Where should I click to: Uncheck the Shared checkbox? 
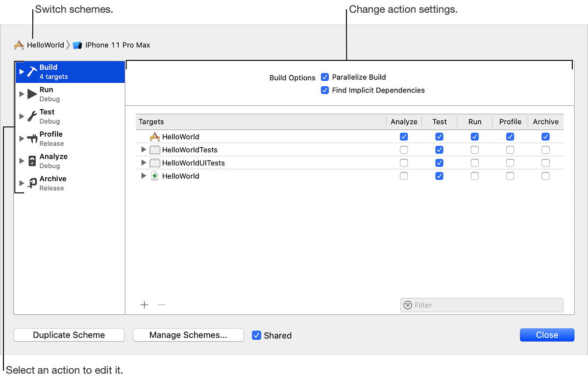pos(256,335)
